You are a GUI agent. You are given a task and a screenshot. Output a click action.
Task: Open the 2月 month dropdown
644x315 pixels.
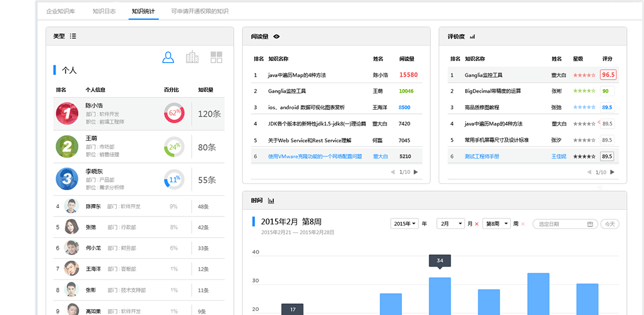(x=450, y=224)
